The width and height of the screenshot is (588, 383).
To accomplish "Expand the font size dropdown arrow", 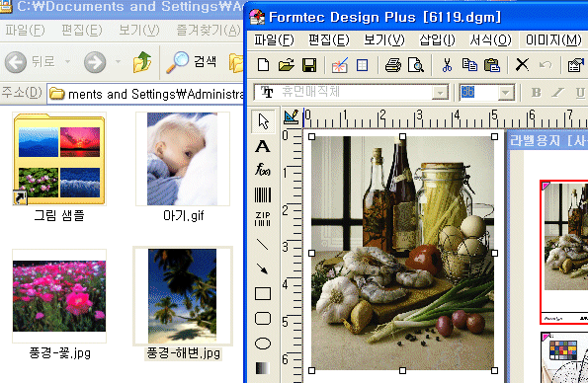I will (506, 93).
